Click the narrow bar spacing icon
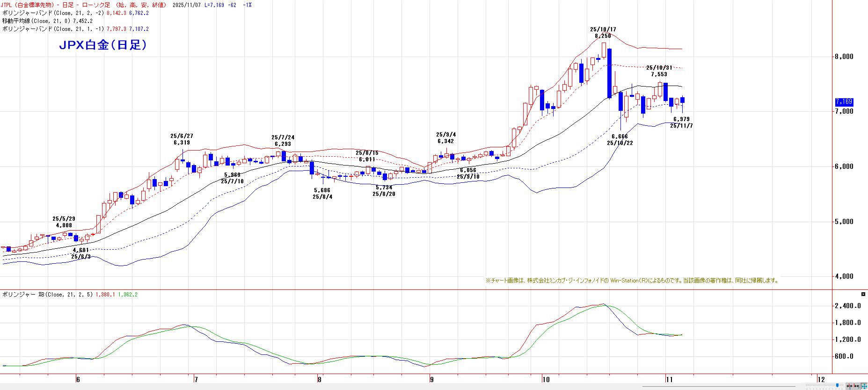The height and width of the screenshot is (390, 868). (x=849, y=386)
